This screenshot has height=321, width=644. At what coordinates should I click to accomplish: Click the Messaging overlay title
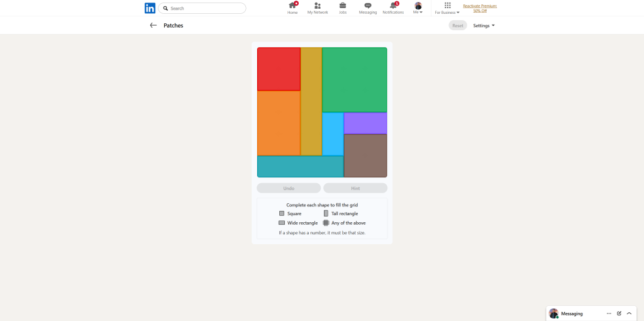(x=572, y=313)
